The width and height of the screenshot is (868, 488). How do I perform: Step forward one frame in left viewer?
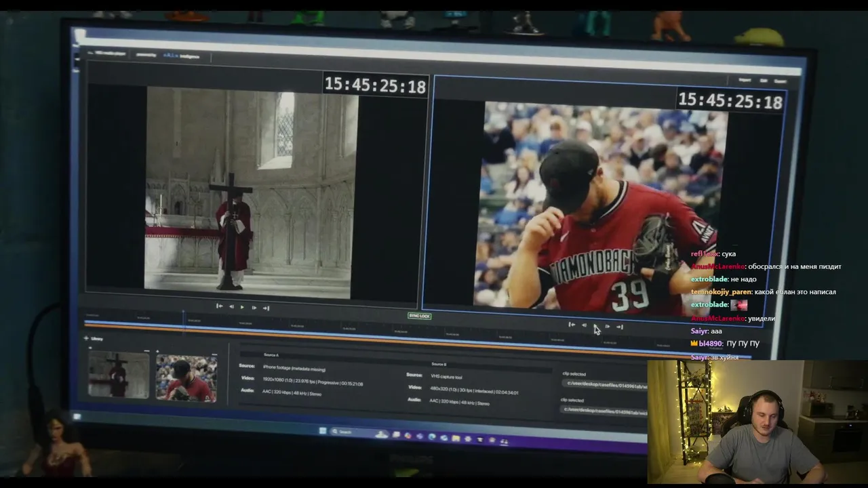coord(254,308)
